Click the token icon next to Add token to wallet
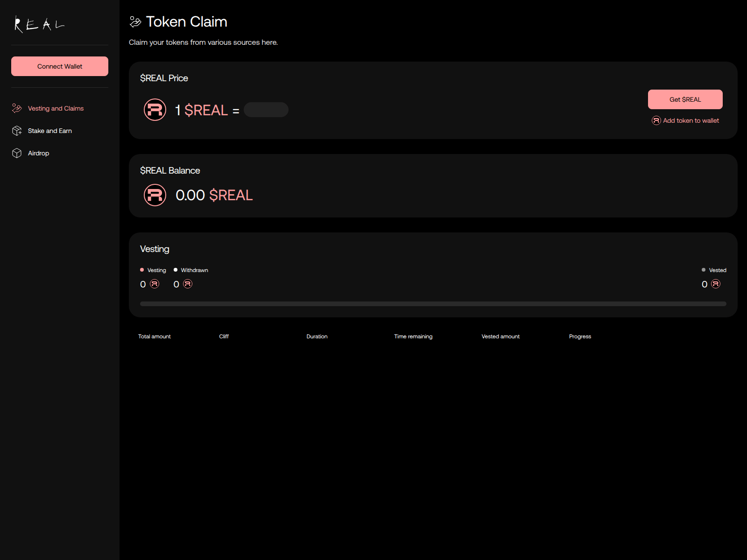The image size is (747, 560). click(x=656, y=120)
